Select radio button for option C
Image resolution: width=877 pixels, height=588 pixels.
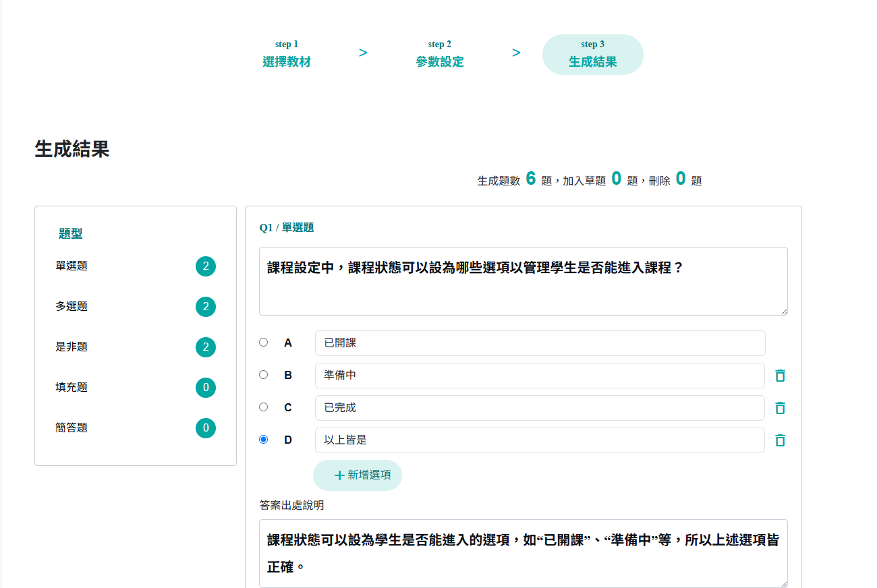[x=264, y=407]
